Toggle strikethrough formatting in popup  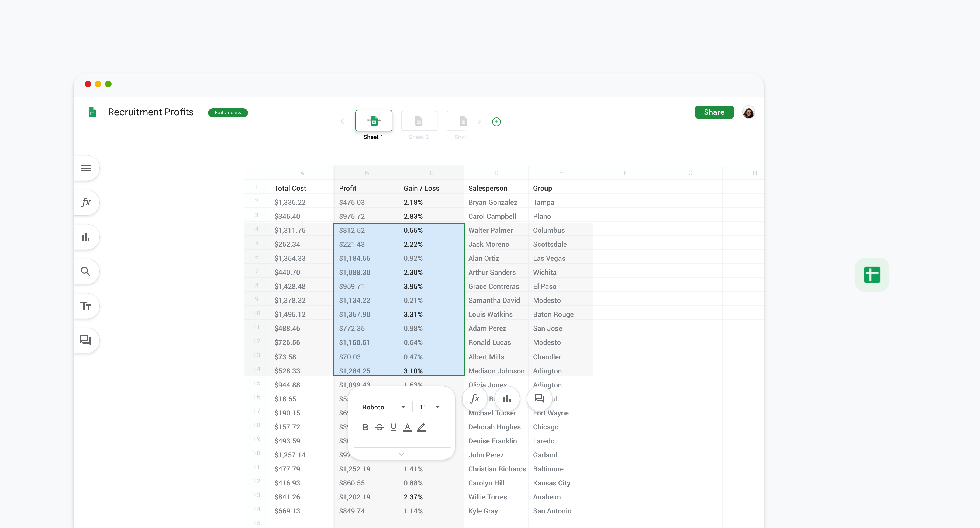379,427
